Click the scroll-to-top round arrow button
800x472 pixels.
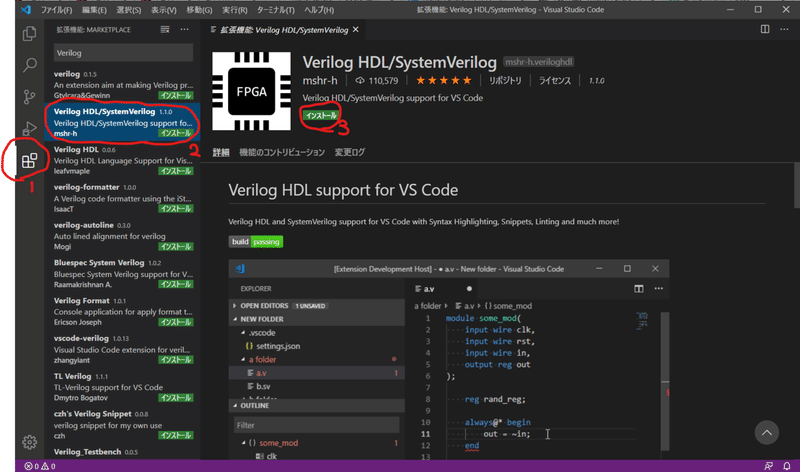pyautogui.click(x=766, y=433)
